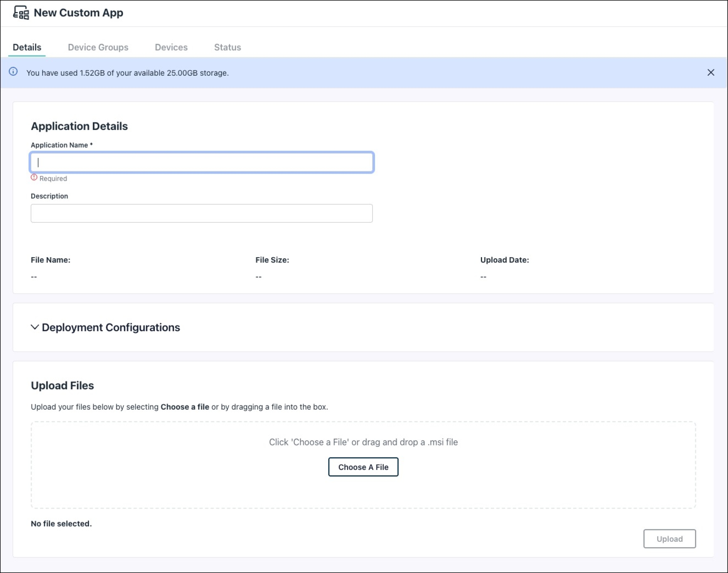This screenshot has width=728, height=573.
Task: Click the chevron next to Deployment Configurations
Action: click(34, 328)
